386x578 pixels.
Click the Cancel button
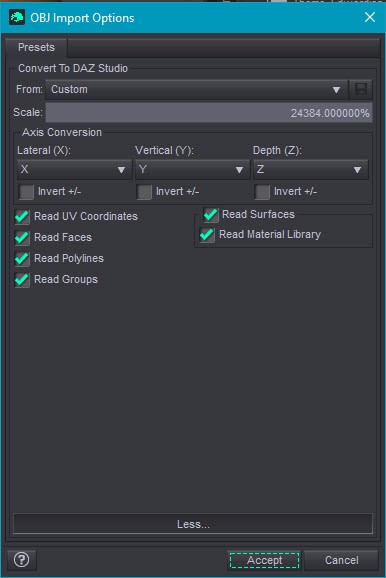341,560
